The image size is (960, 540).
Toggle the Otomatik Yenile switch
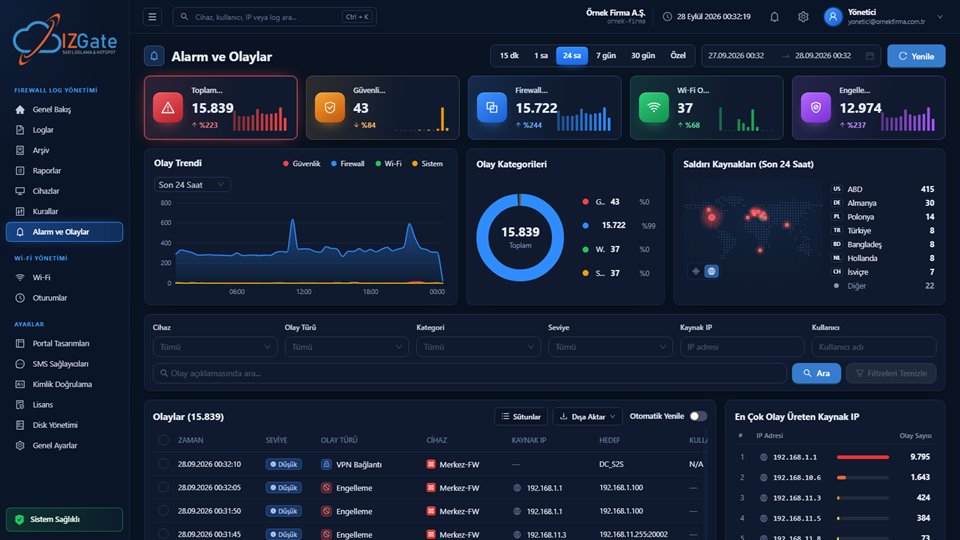[698, 416]
